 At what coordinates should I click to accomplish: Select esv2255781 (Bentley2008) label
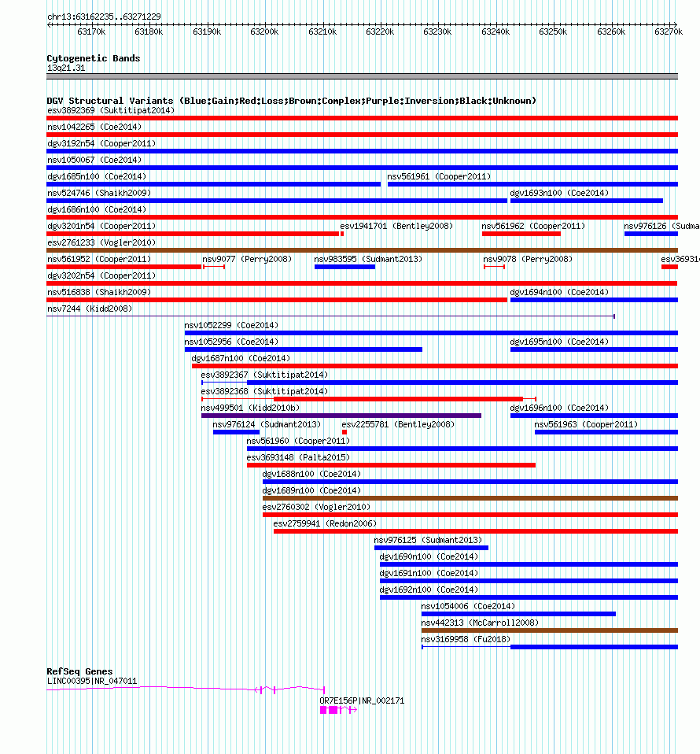click(x=398, y=424)
